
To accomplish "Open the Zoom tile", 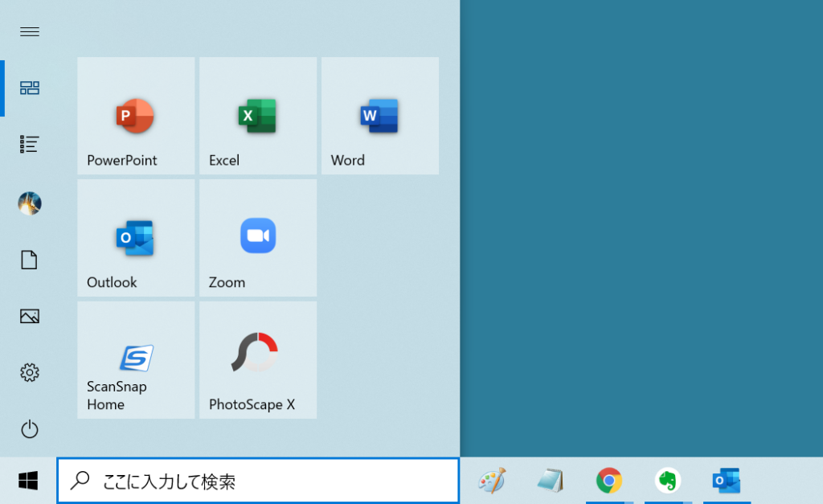I will [x=258, y=238].
